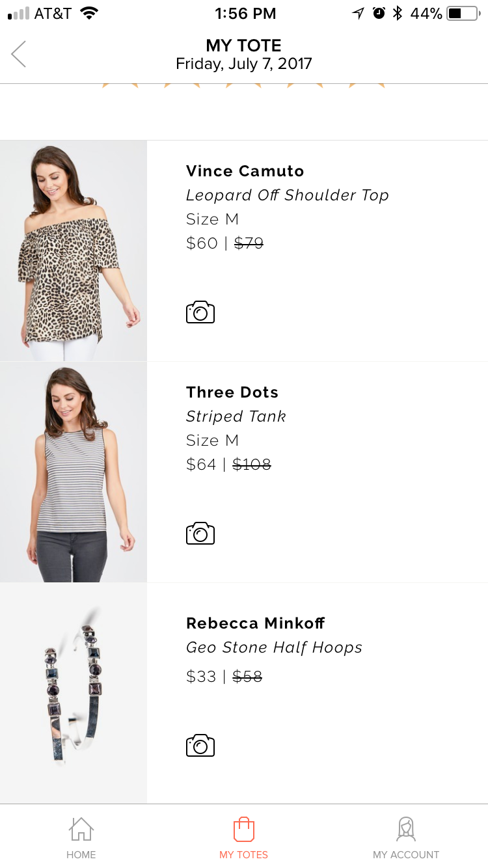488x868 pixels.
Task: View the half hoops earrings photo
Action: (x=74, y=693)
